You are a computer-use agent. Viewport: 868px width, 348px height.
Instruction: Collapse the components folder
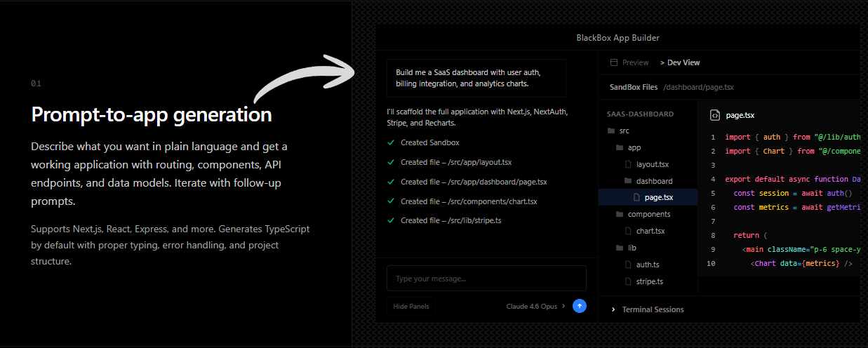[648, 214]
